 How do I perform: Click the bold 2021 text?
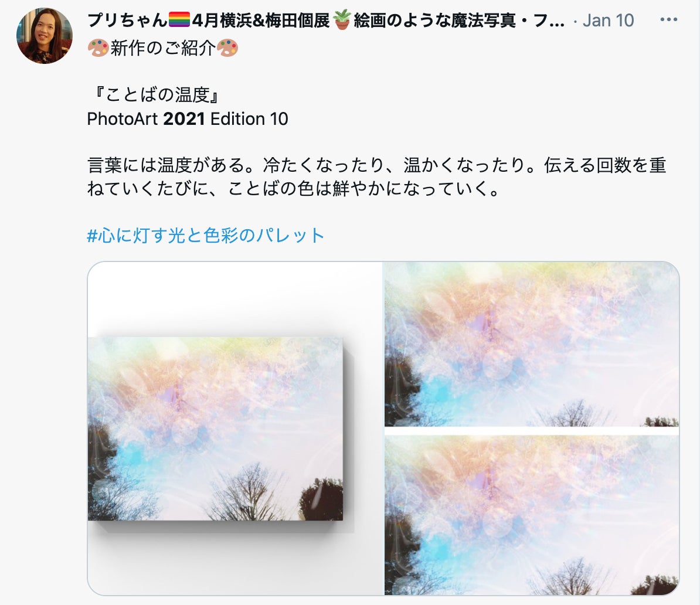(184, 119)
